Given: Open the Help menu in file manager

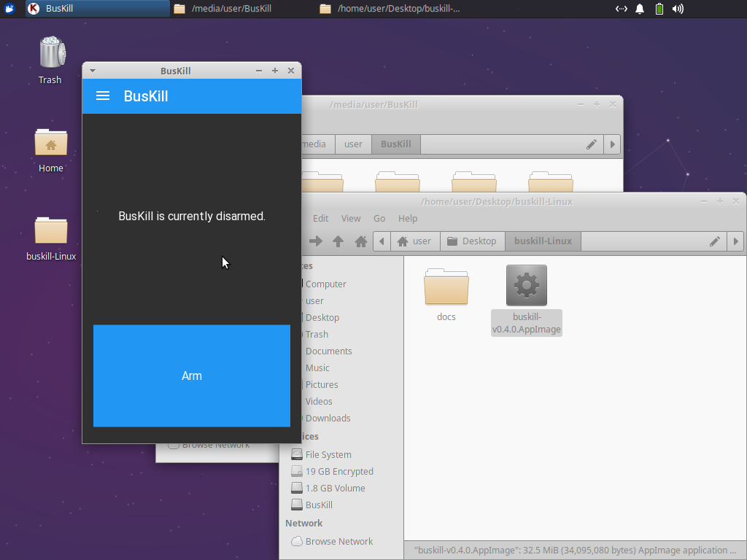Looking at the screenshot, I should point(408,218).
